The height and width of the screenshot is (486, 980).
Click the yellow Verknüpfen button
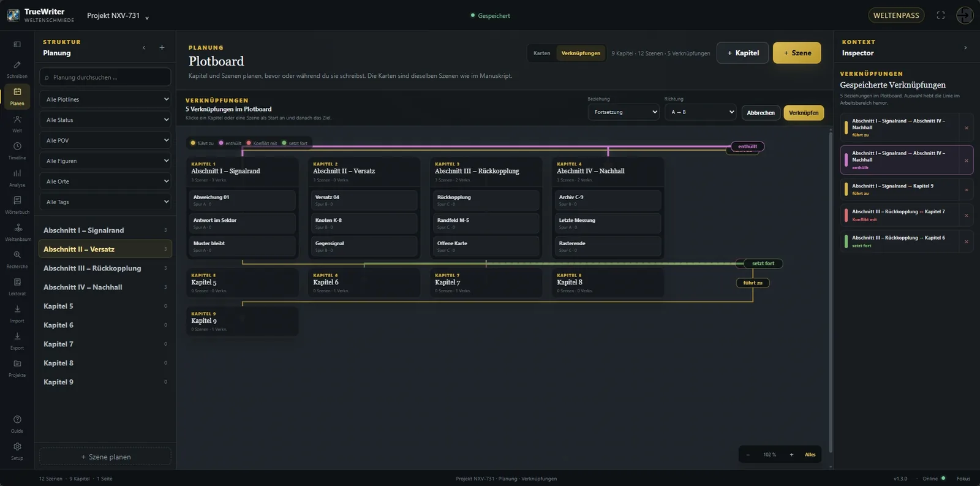(804, 113)
